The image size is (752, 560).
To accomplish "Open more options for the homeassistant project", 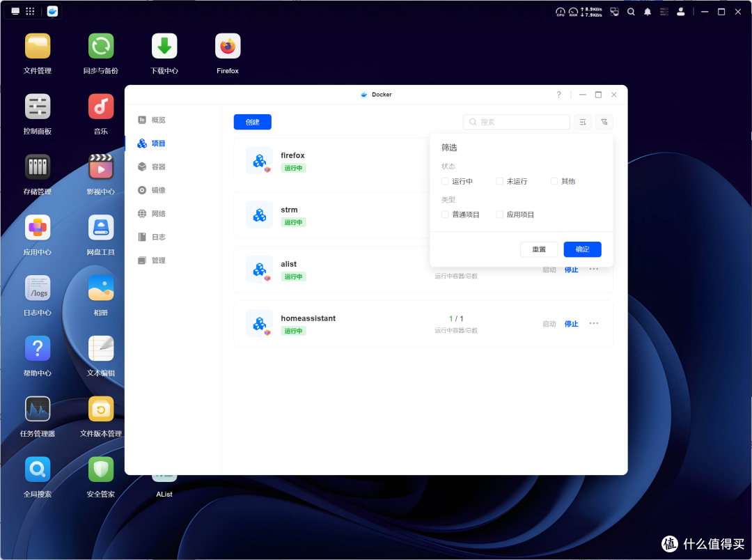I will tap(594, 323).
